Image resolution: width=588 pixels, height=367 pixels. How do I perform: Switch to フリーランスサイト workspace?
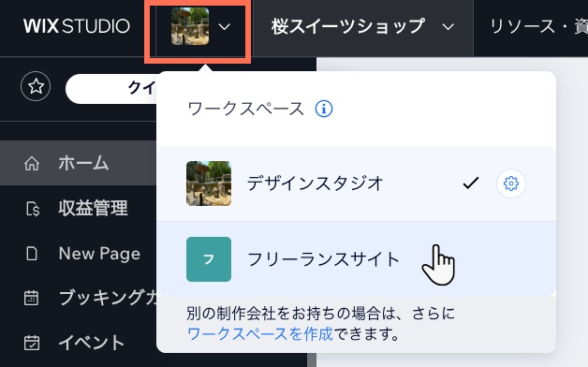click(x=356, y=259)
